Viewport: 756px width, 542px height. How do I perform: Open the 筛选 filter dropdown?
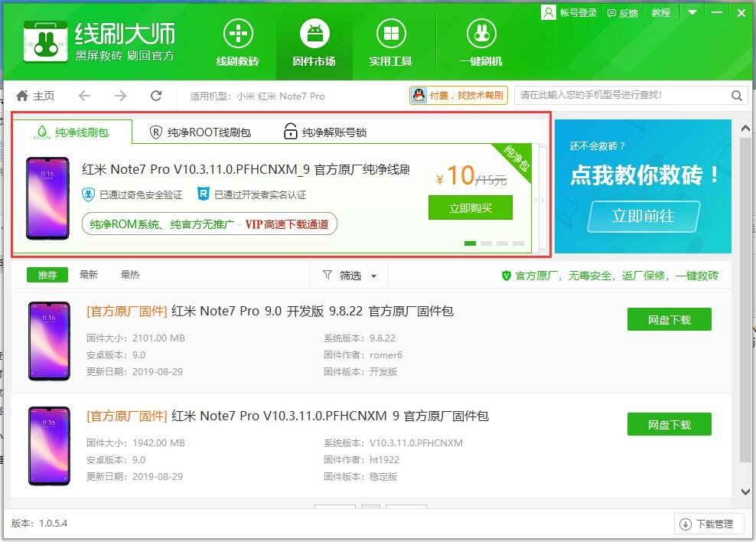point(350,276)
